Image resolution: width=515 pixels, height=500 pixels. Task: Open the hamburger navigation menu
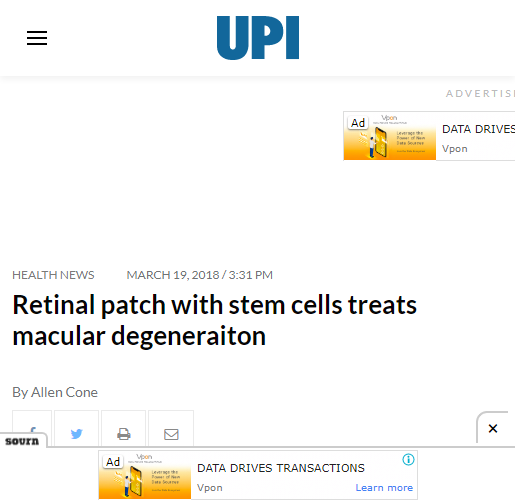[x=37, y=38]
